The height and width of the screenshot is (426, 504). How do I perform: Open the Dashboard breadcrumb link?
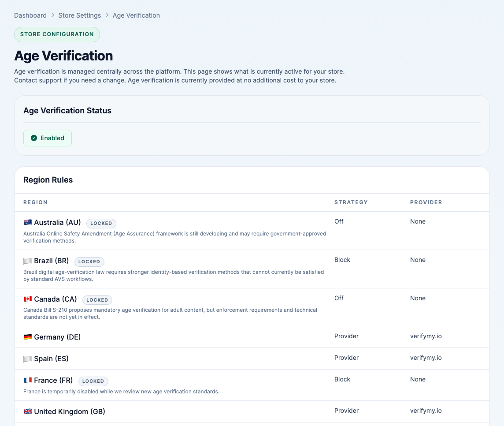click(x=30, y=15)
